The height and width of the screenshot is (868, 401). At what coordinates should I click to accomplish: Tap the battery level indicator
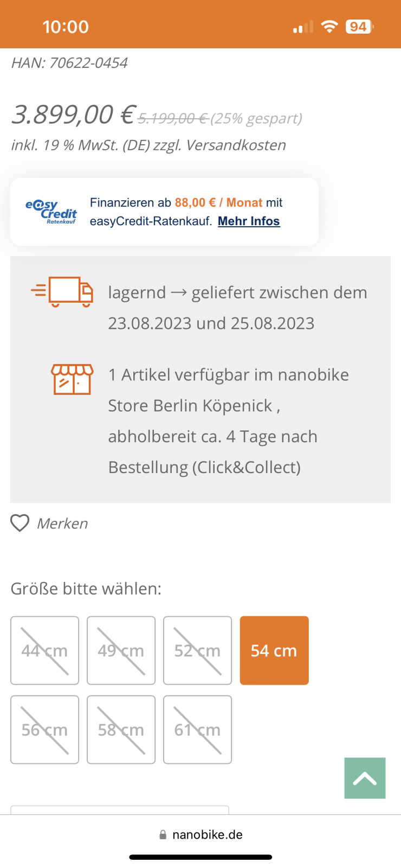[x=359, y=27]
